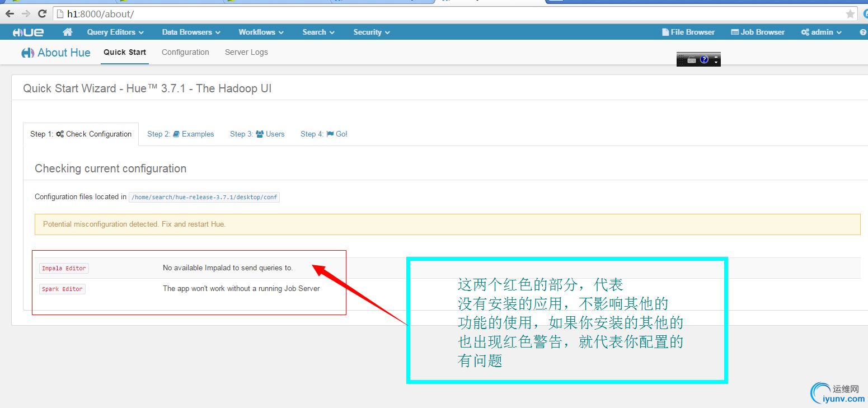Click the browser forward arrow
The height and width of the screenshot is (408, 868).
pos(26,14)
